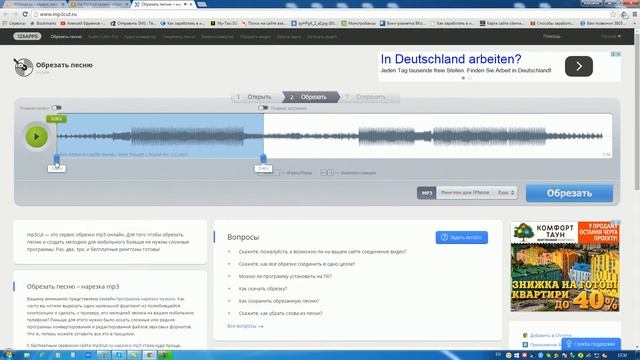Click the lightbulb icon on support button

click(x=569, y=344)
